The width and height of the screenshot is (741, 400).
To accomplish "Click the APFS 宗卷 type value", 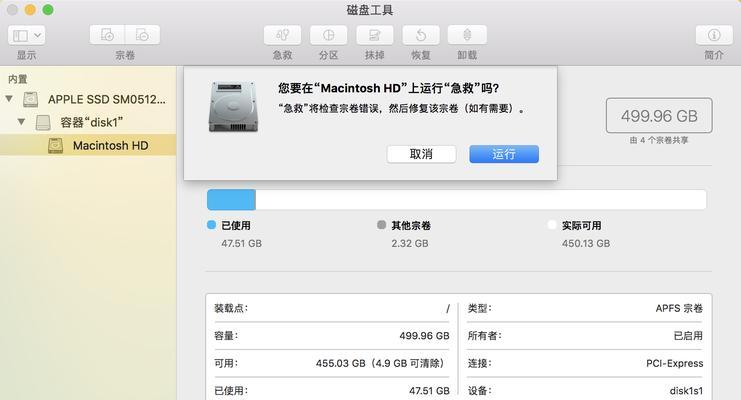I will click(x=679, y=308).
